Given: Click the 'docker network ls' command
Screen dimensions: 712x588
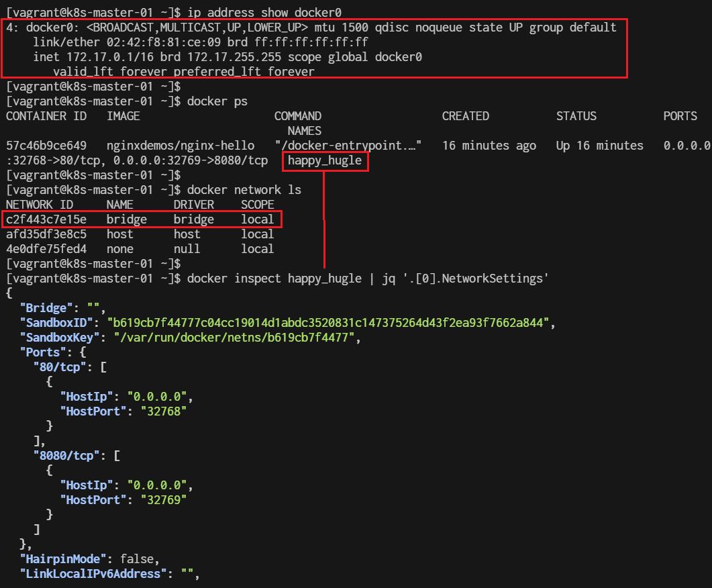Looking at the screenshot, I should [x=244, y=190].
